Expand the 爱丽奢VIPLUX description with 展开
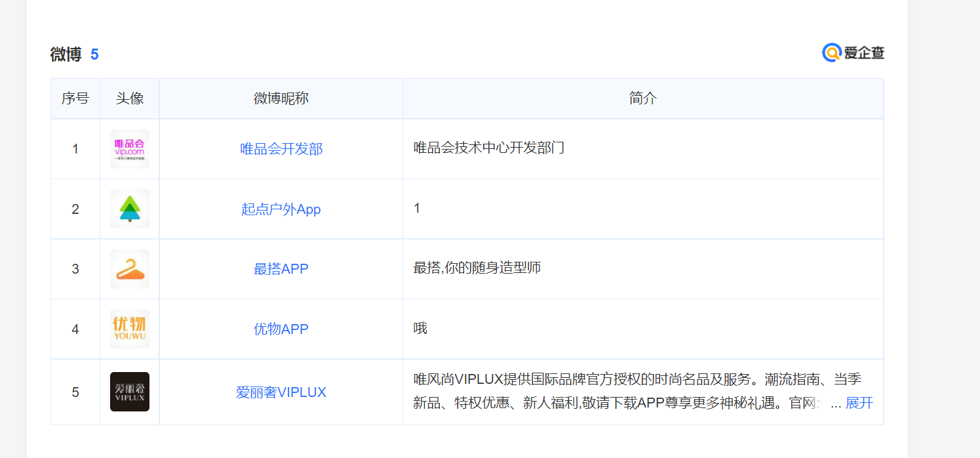 point(859,403)
